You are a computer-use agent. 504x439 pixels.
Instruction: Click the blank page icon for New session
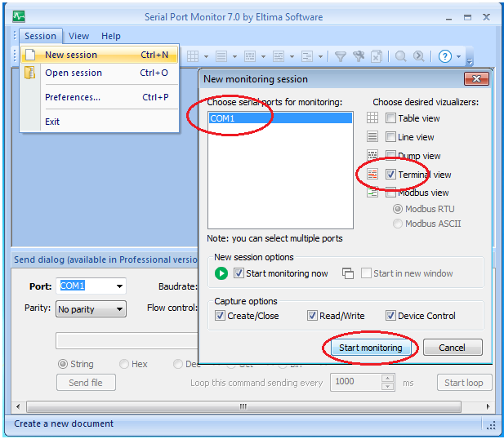point(30,55)
